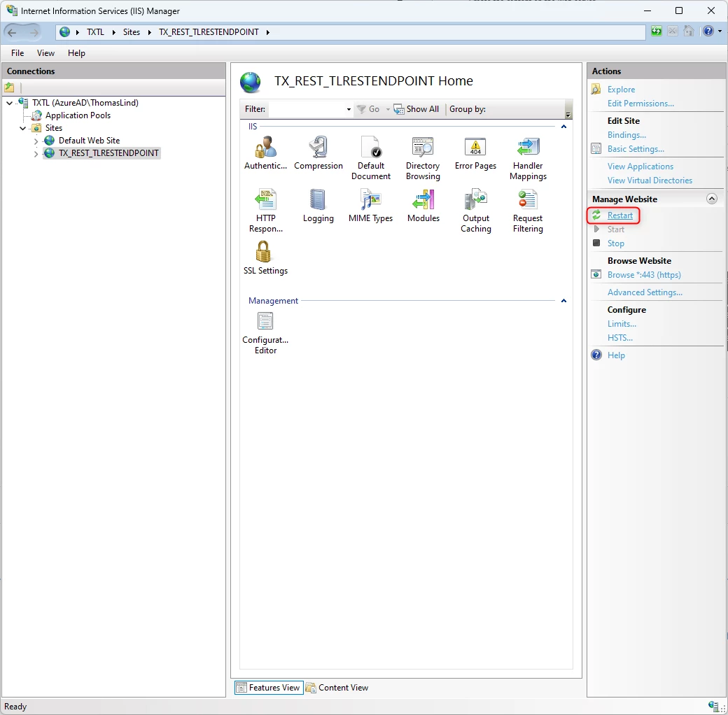Click the Help question mark in top toolbar
This screenshot has width=728, height=715.
[708, 31]
